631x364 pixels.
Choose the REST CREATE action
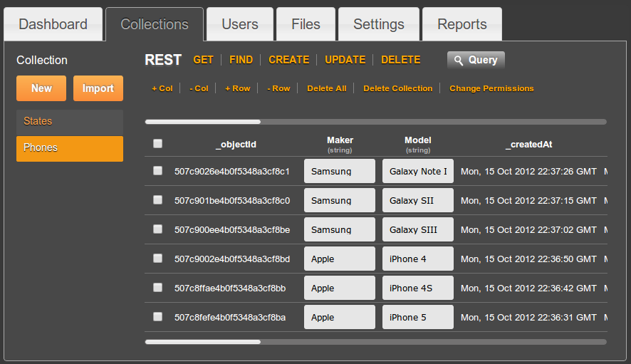(288, 60)
